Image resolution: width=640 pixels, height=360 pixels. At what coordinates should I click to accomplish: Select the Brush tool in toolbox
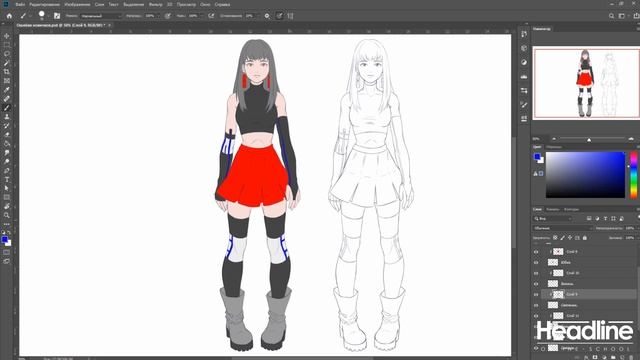coord(7,108)
